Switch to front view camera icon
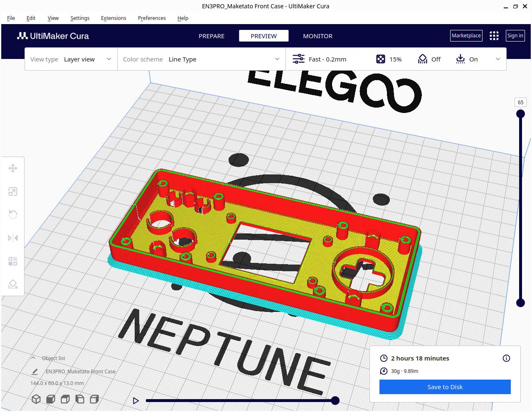The width and height of the screenshot is (532, 412). (51, 399)
